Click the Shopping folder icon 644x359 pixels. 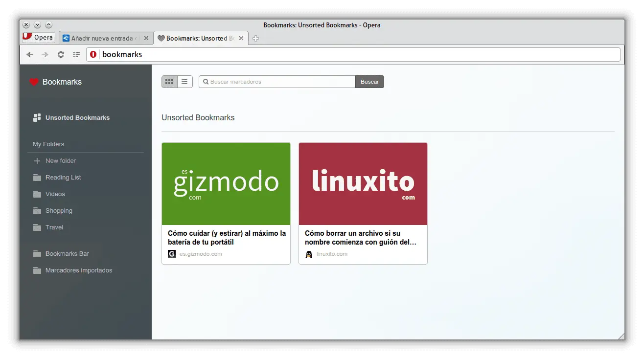coord(37,211)
